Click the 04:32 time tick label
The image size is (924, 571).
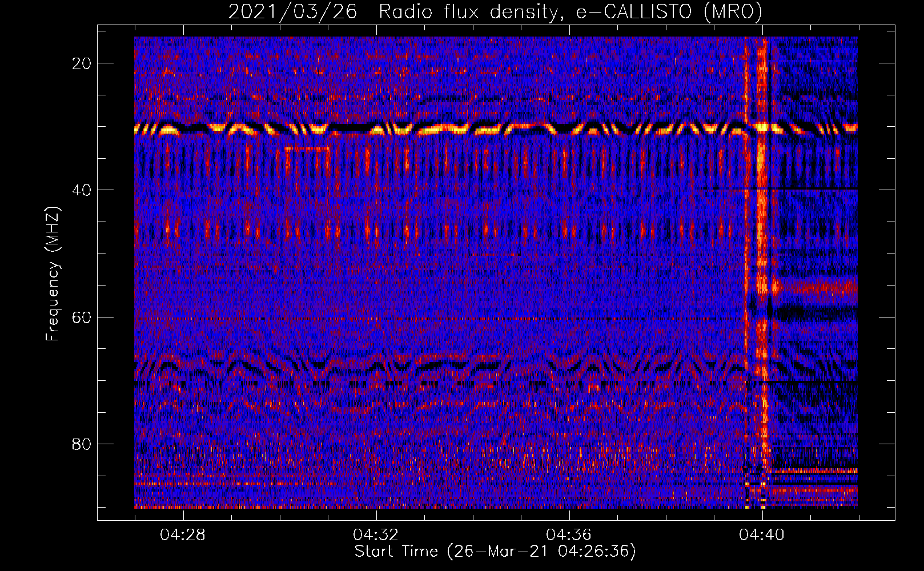tap(376, 535)
